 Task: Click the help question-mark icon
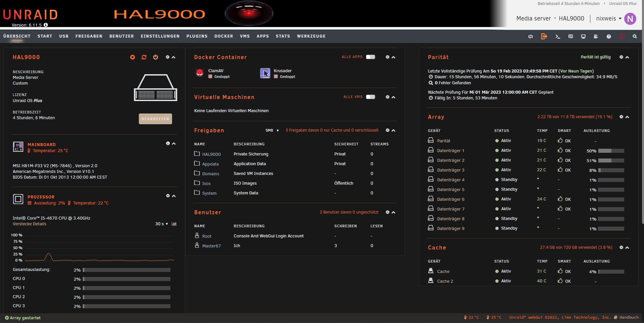609,37
